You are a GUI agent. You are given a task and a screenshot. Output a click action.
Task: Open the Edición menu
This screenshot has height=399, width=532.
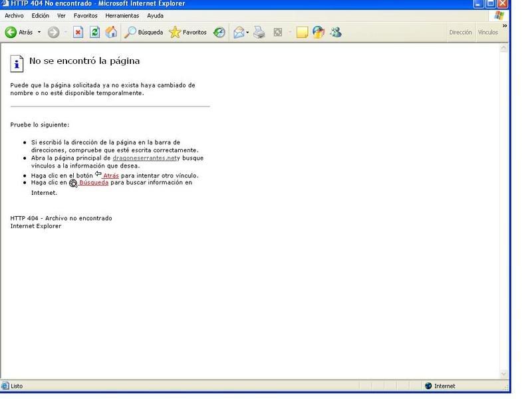(x=41, y=15)
